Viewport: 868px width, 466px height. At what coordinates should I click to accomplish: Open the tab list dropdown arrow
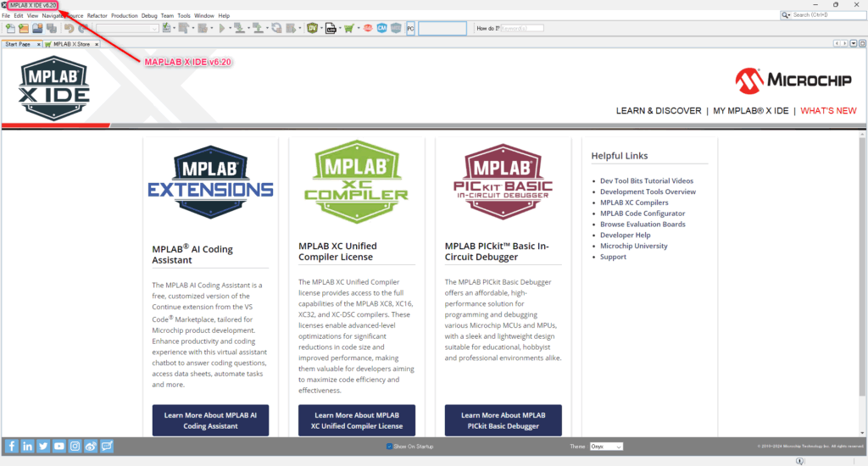[x=853, y=43]
